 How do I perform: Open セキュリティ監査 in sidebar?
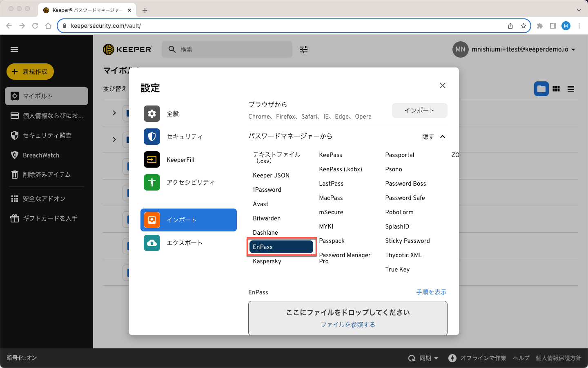[x=47, y=135]
